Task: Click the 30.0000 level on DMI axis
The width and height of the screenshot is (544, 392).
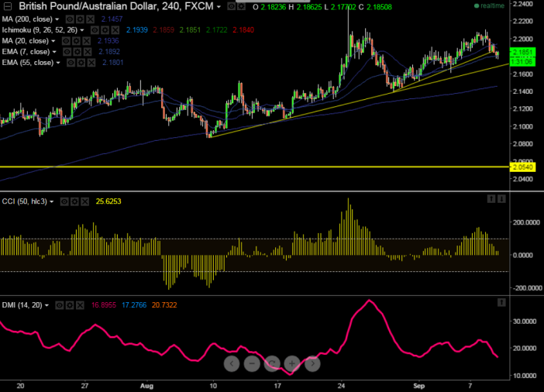Action: 525,322
